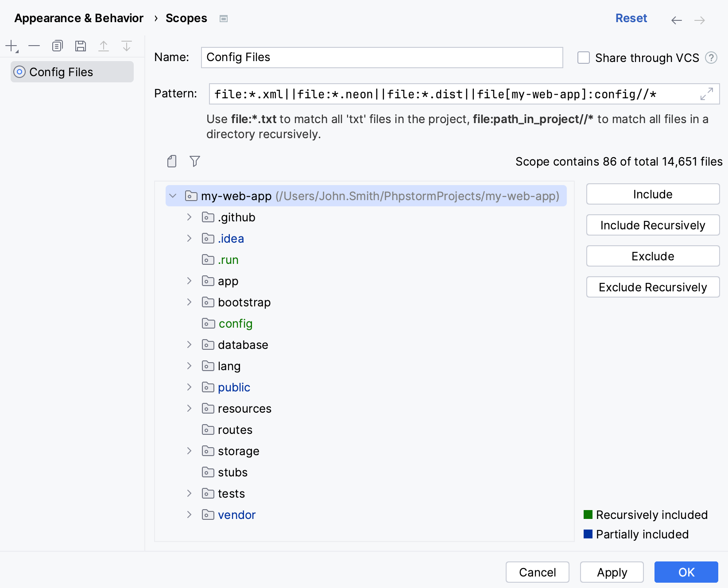728x588 pixels.
Task: Click the save scope icon
Action: [80, 46]
